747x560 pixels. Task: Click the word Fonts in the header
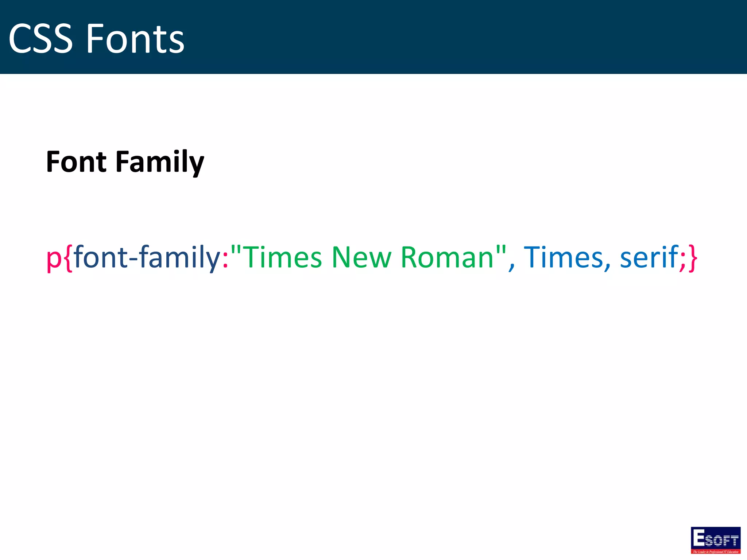pyautogui.click(x=135, y=39)
